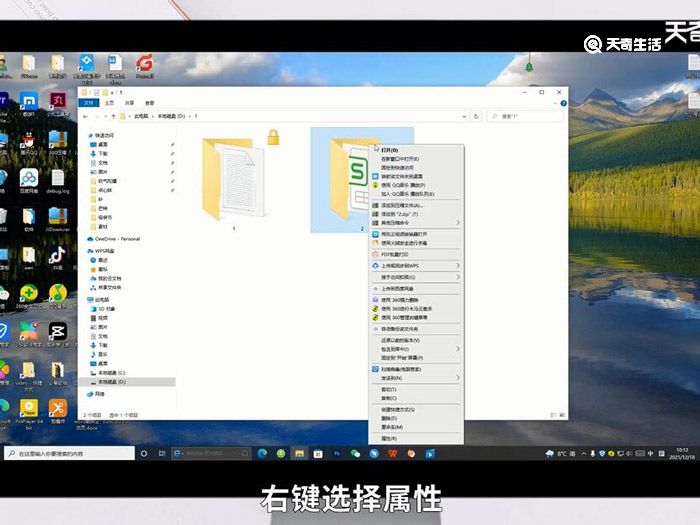
Task: Open the debug.log file on the desktop
Action: 58,181
